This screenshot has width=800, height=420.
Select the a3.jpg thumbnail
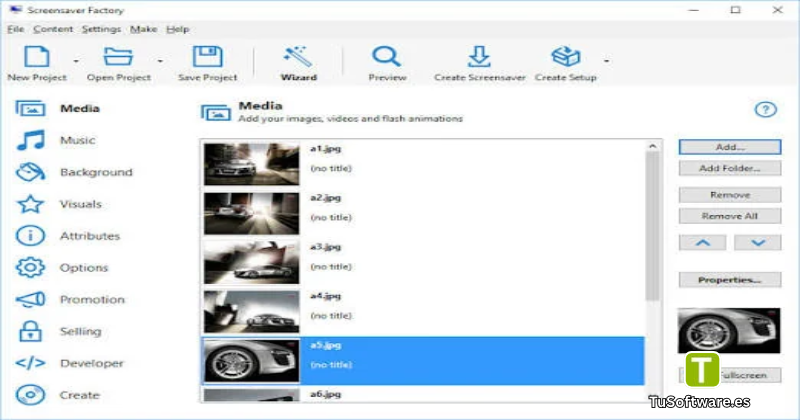click(x=252, y=262)
